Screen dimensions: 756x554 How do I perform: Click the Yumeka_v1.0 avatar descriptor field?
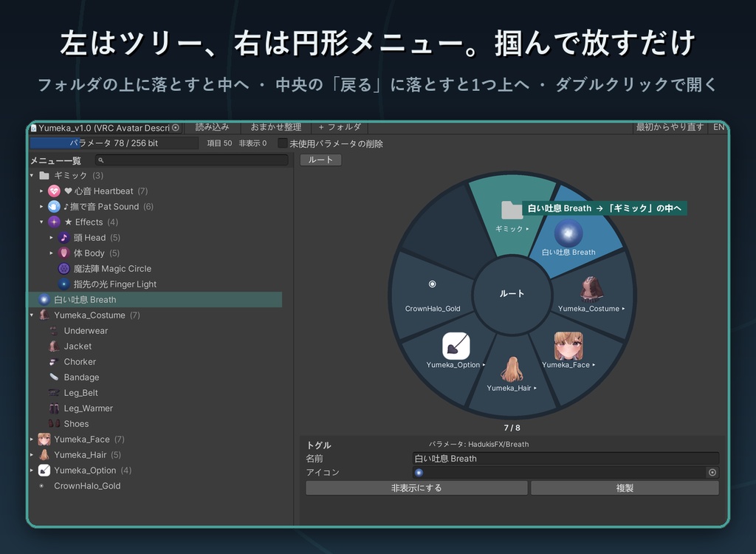[x=105, y=128]
